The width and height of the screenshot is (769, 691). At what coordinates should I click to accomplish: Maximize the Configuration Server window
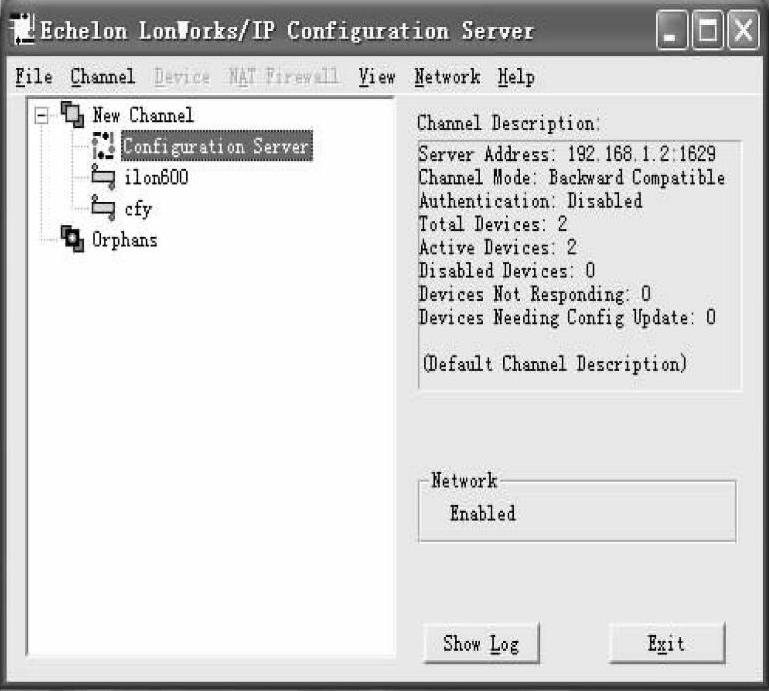[x=707, y=30]
